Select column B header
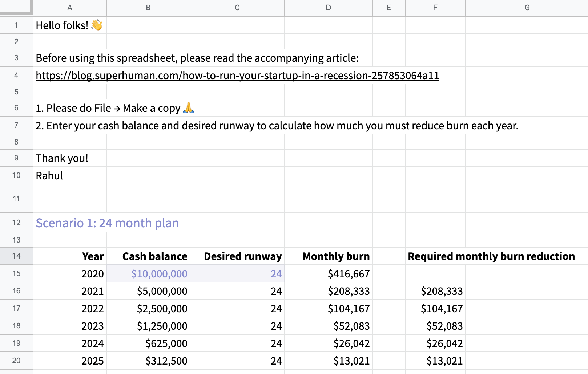Image resolution: width=588 pixels, height=374 pixels. click(148, 8)
